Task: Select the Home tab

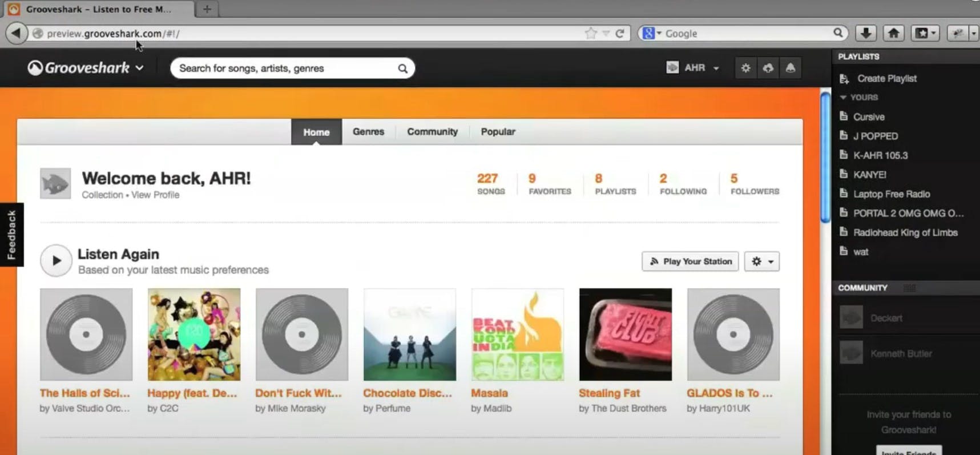Action: tap(316, 132)
